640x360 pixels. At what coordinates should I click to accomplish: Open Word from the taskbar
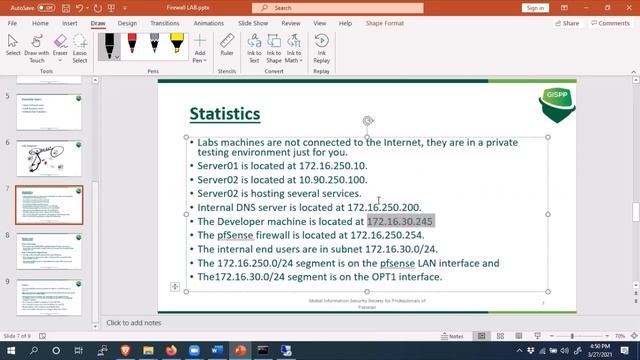(x=217, y=350)
